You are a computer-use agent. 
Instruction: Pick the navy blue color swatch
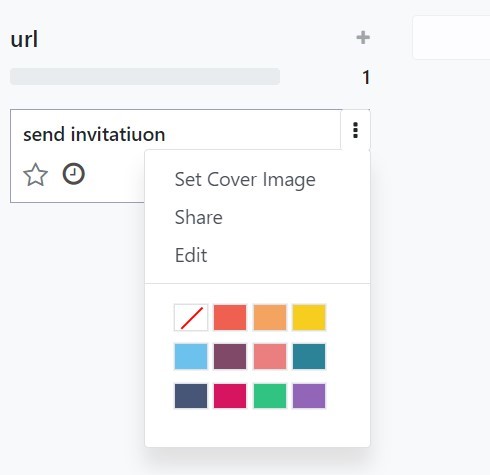click(191, 396)
